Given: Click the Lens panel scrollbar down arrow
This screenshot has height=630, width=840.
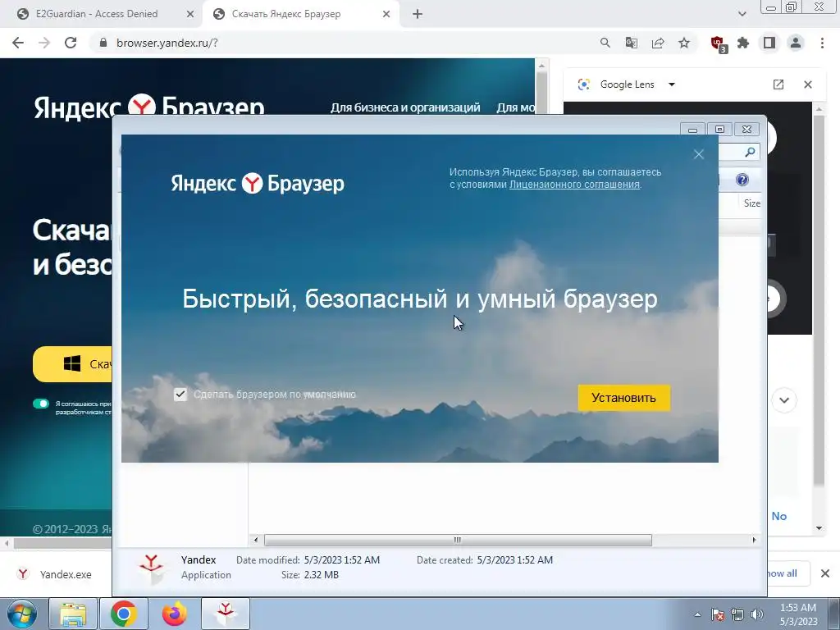Looking at the screenshot, I should tap(819, 528).
